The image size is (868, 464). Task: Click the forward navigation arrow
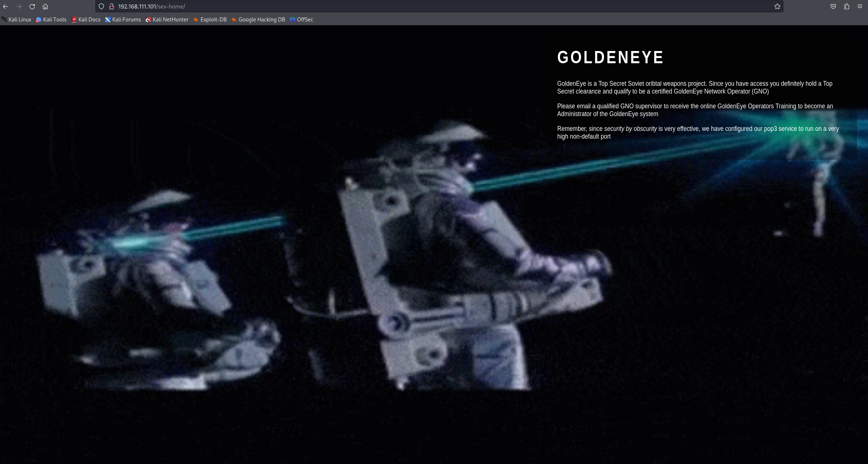tap(19, 7)
